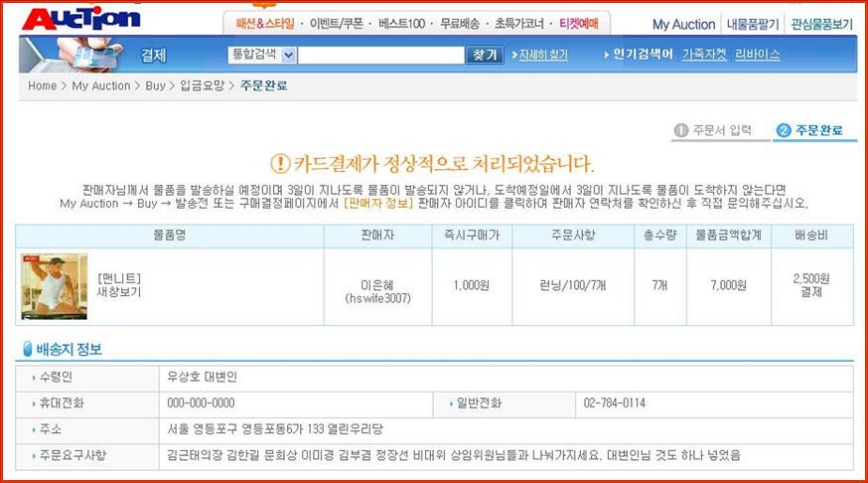Click in the search text field
The height and width of the screenshot is (483, 868).
pos(381,56)
